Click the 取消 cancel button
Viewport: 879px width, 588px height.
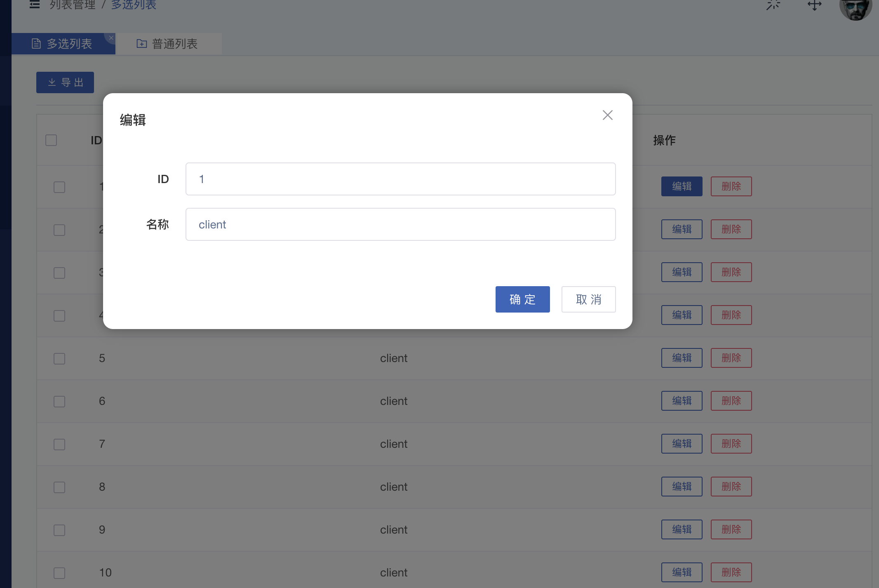[588, 299]
